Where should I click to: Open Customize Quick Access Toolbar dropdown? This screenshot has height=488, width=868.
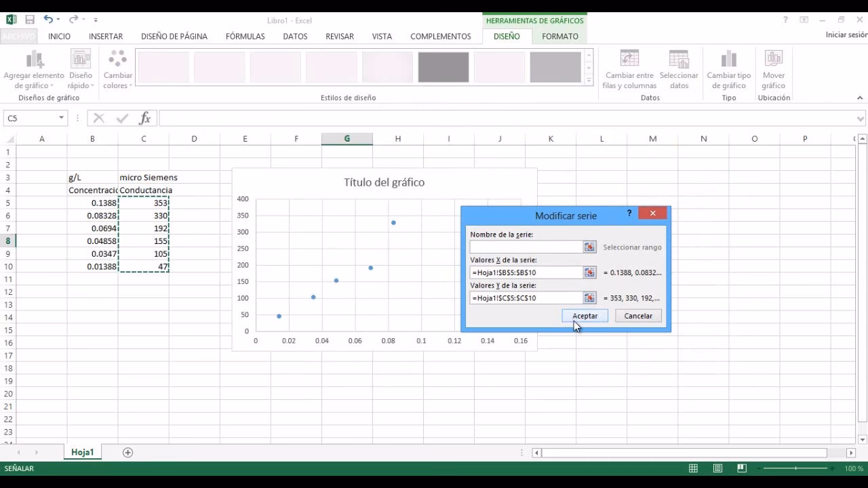[x=96, y=20]
